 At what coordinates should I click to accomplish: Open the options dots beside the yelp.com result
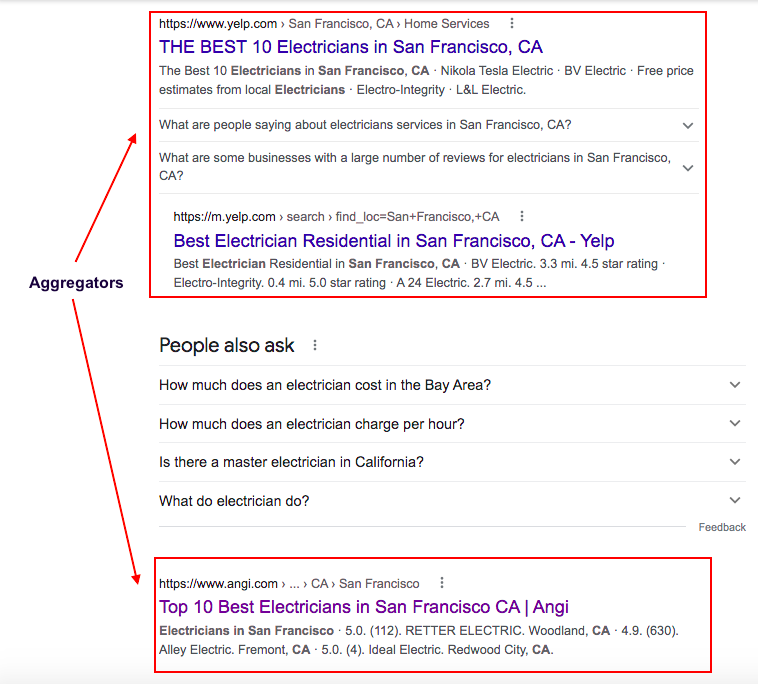pos(512,23)
